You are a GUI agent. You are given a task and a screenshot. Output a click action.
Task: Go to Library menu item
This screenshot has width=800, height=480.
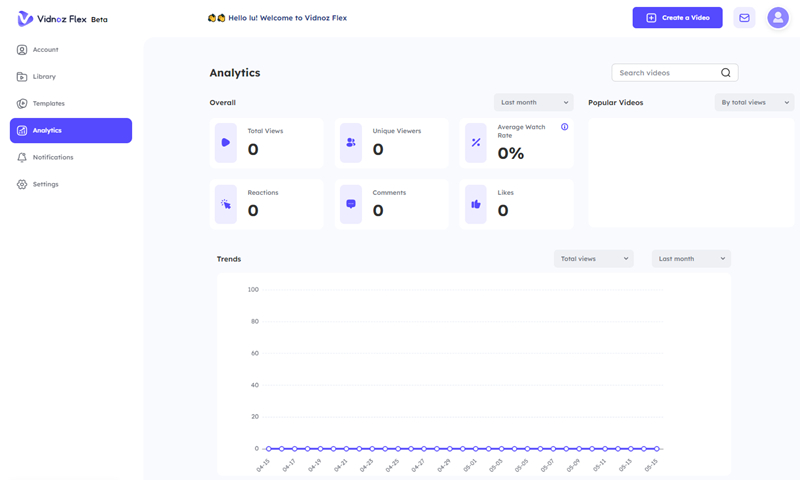pyautogui.click(x=71, y=77)
